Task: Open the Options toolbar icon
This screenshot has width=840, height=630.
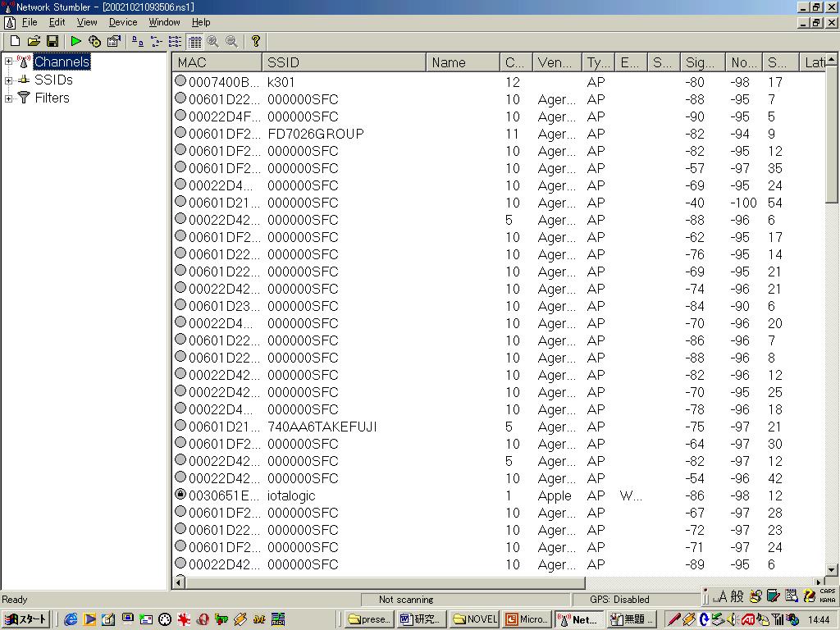Action: coord(113,41)
